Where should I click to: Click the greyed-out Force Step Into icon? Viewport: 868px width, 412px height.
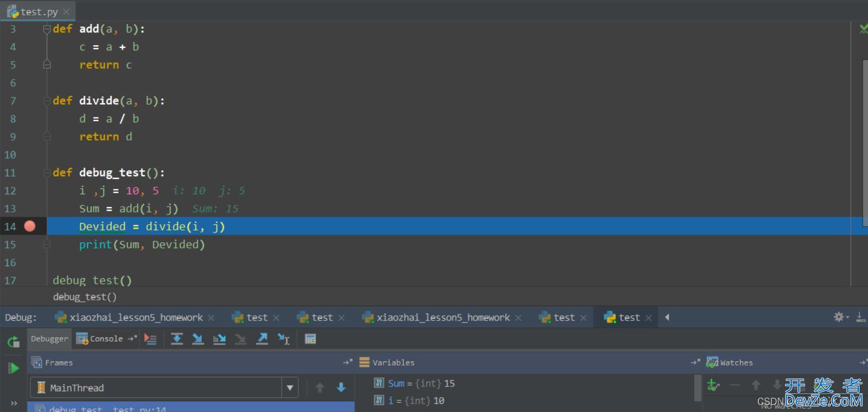click(240, 339)
